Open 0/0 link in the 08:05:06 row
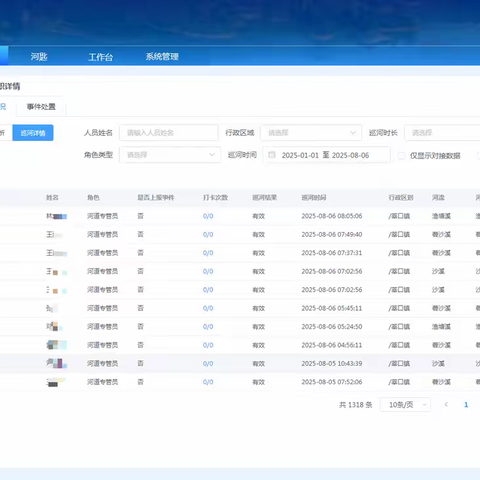This screenshot has width=480, height=480. tap(208, 216)
